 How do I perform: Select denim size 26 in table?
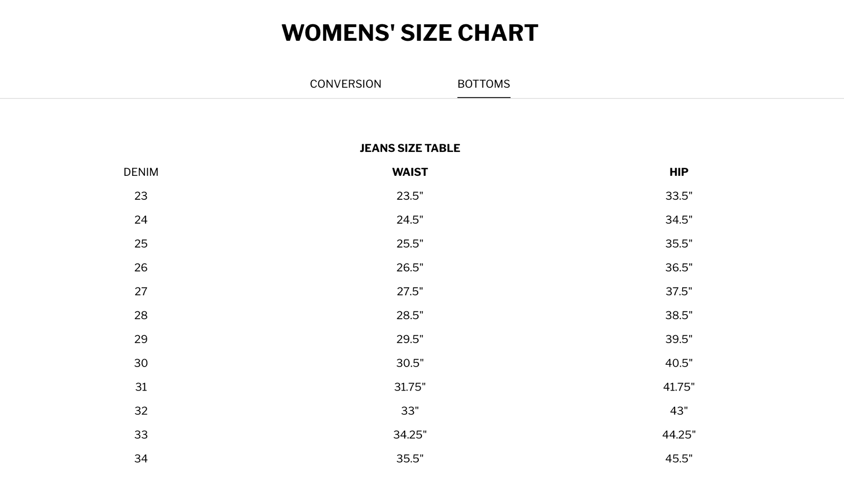coord(141,268)
